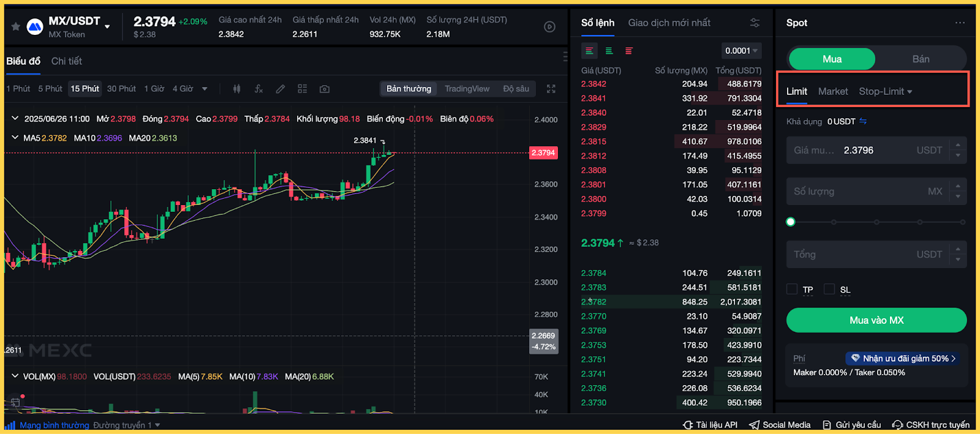The height and width of the screenshot is (434, 980).
Task: Switch to Sổ lệnh tab
Action: [x=598, y=23]
